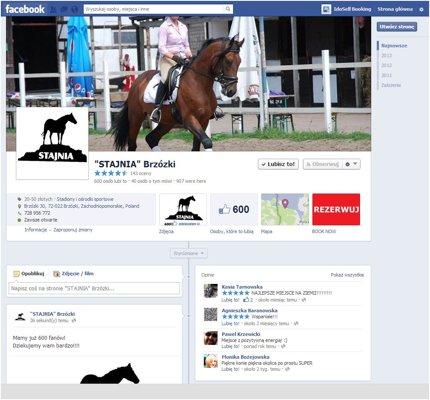Open account settings gear in header

(x=421, y=9)
